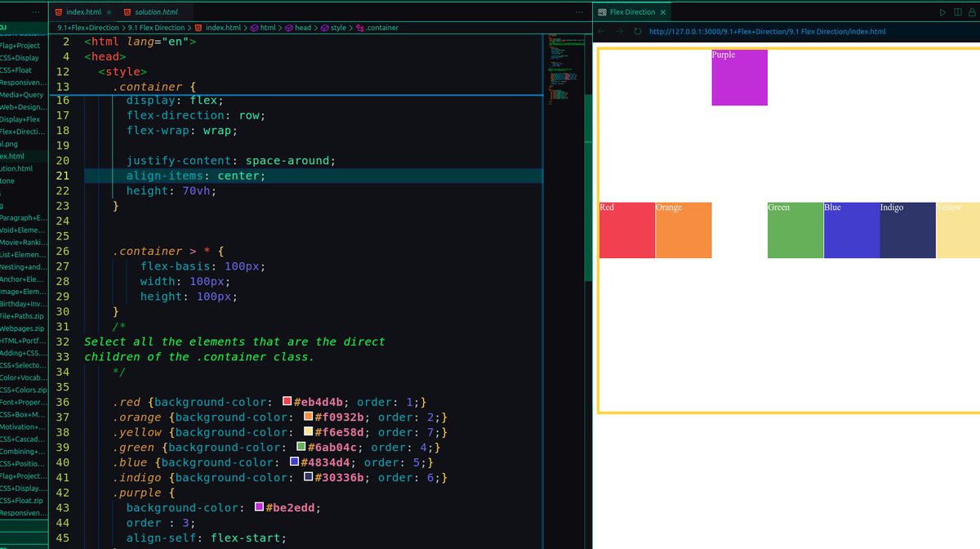Click the line 'justify-content: space-around;'
980x549 pixels.
231,161
